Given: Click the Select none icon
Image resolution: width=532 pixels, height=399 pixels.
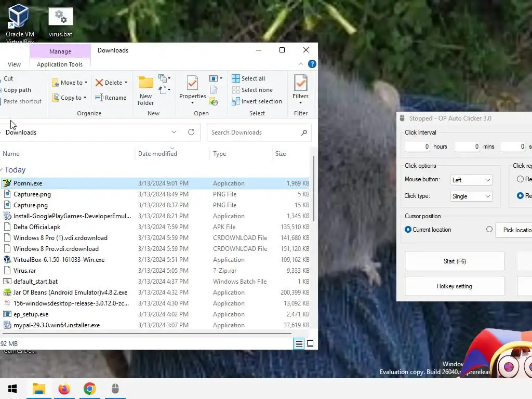Looking at the screenshot, I should pos(236,90).
